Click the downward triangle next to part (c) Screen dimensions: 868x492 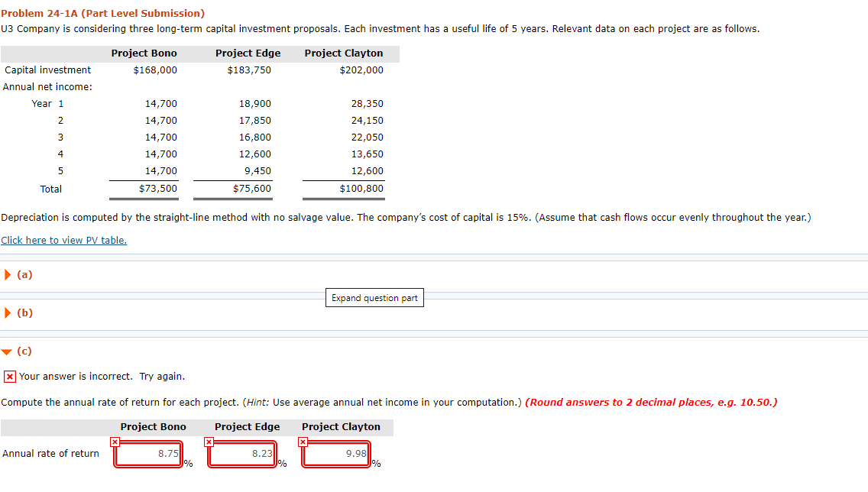coord(7,351)
